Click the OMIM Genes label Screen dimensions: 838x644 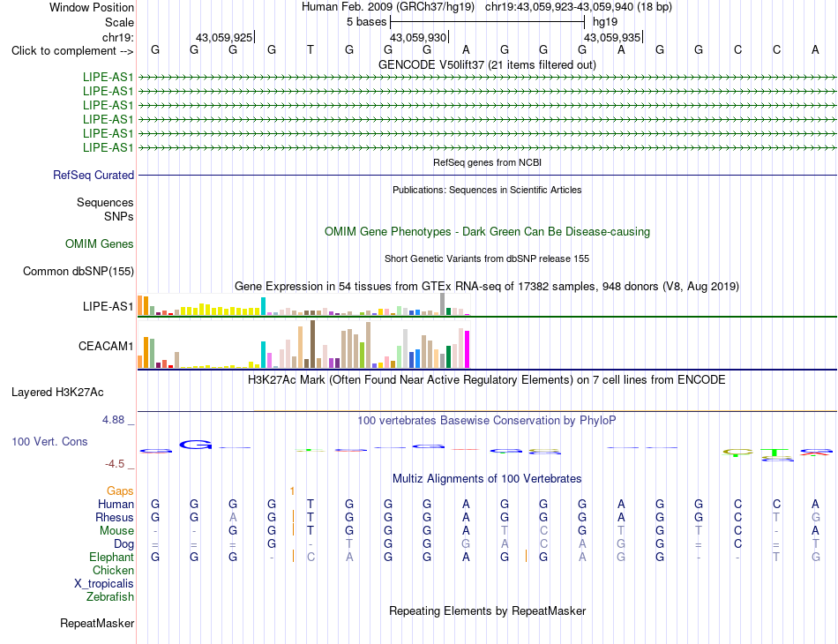(x=99, y=243)
